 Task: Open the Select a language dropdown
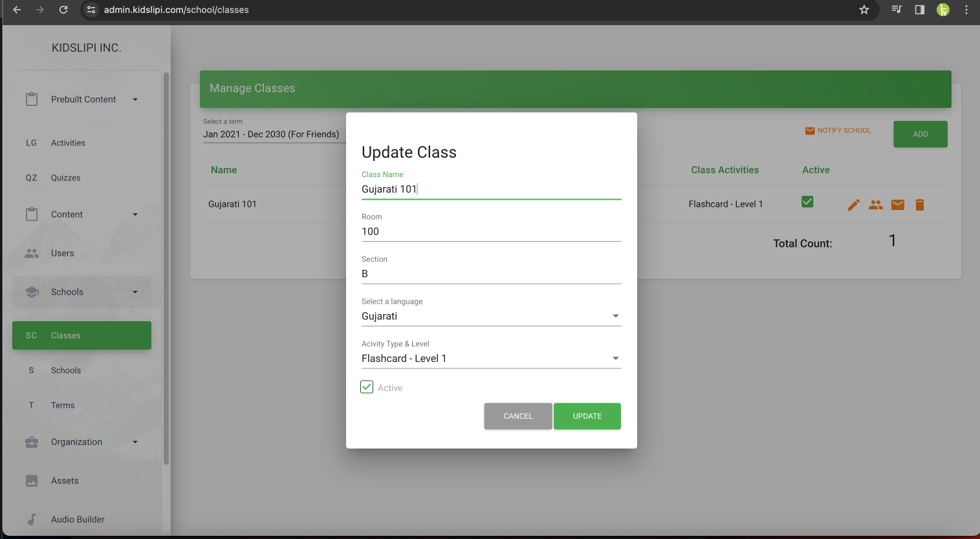click(x=490, y=316)
